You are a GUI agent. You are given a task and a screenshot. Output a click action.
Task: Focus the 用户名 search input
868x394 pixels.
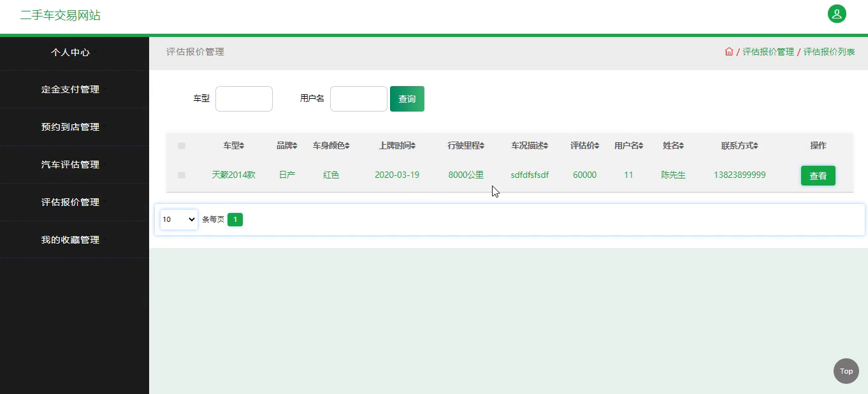[x=359, y=99]
